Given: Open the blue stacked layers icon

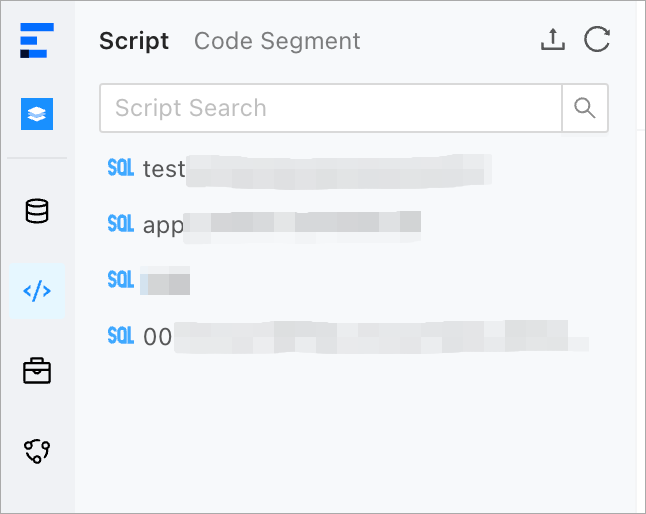Looking at the screenshot, I should click(x=37, y=114).
